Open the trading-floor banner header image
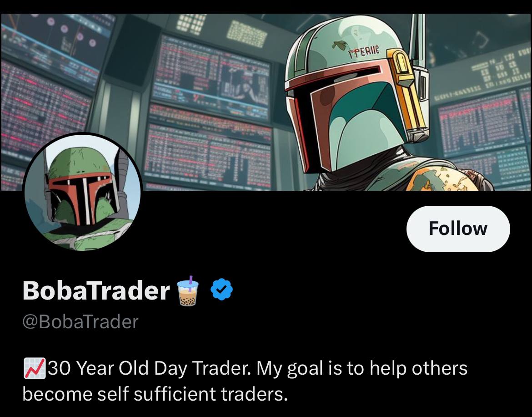532x417 pixels. click(266, 102)
